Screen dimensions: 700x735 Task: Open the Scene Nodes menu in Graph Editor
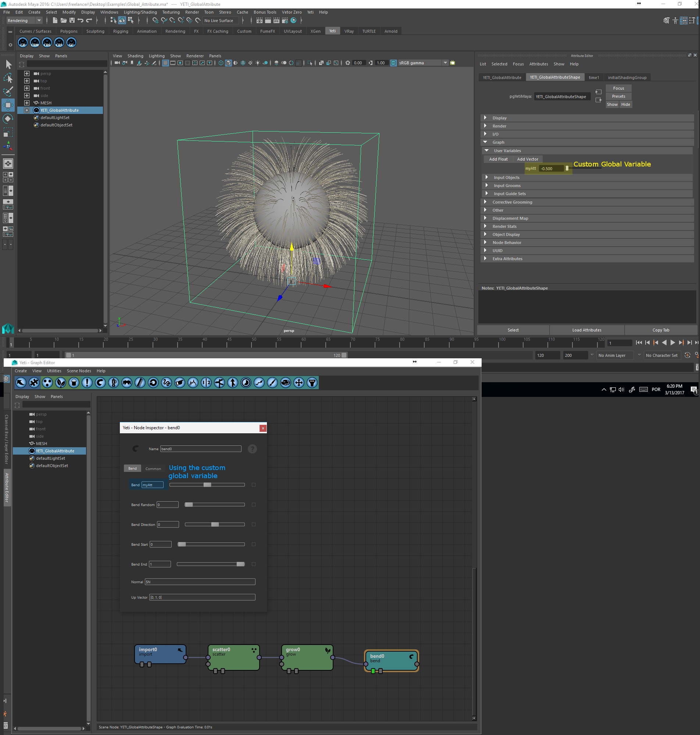click(79, 371)
